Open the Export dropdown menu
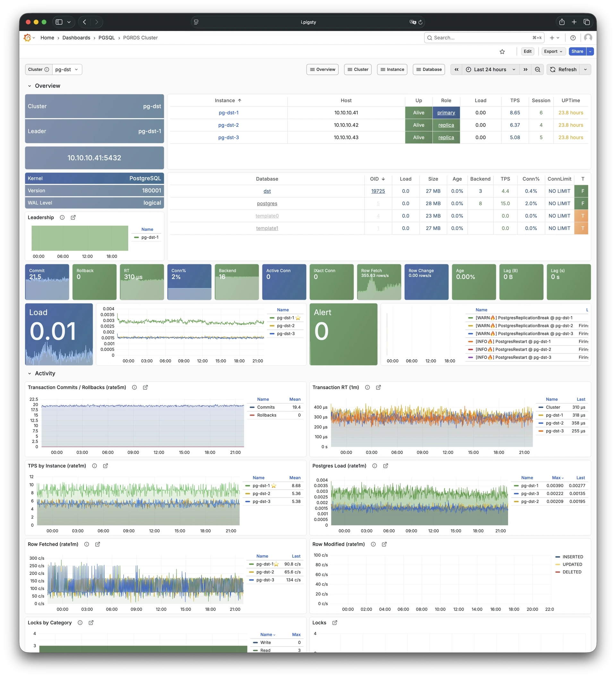Viewport: 616px width, 678px height. pos(553,51)
